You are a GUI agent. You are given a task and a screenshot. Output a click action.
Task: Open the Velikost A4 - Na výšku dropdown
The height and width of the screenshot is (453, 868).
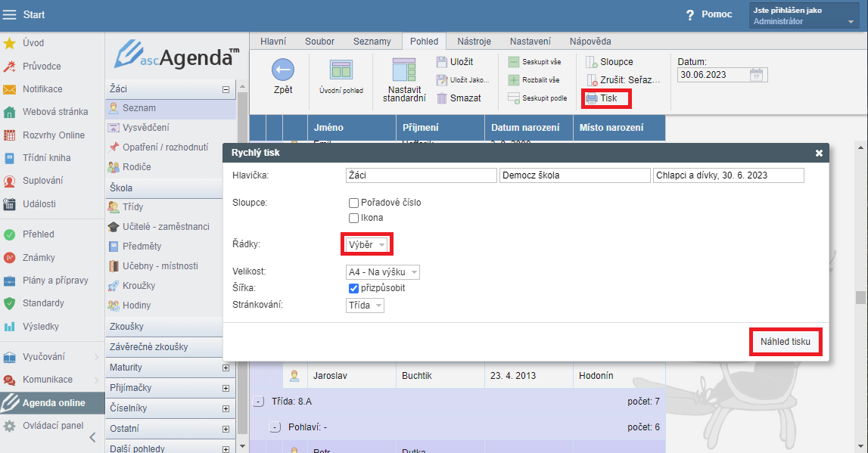[x=382, y=272]
